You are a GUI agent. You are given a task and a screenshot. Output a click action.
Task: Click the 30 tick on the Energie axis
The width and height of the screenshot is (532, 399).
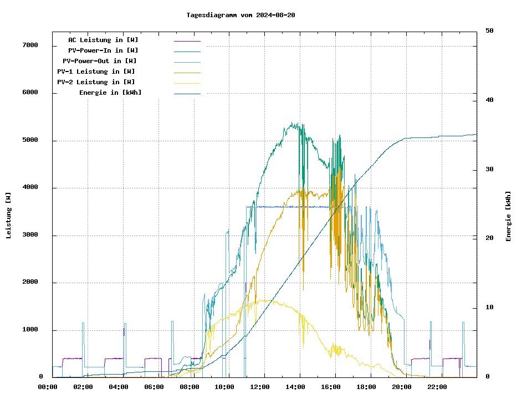[489, 170]
